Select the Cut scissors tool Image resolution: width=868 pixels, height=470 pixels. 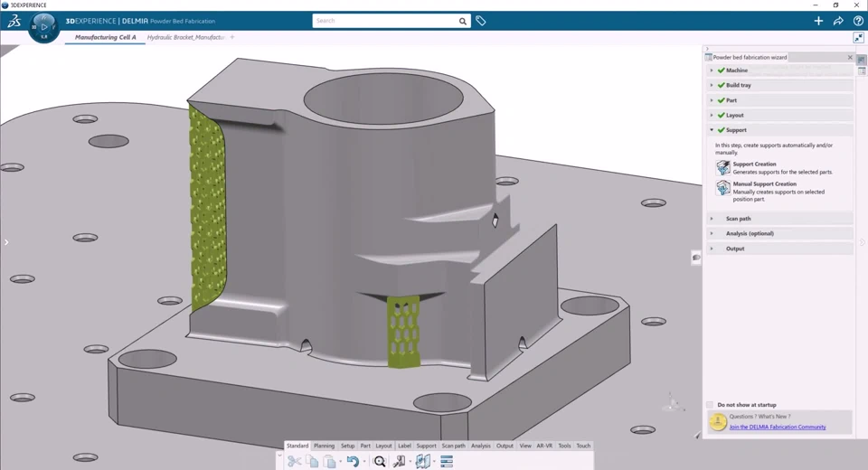coord(295,461)
